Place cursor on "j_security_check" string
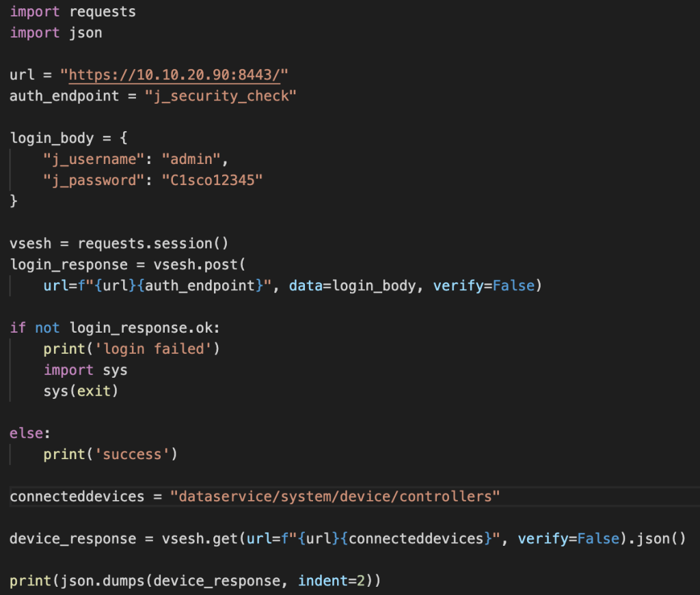The width and height of the screenshot is (700, 595). pos(220,96)
